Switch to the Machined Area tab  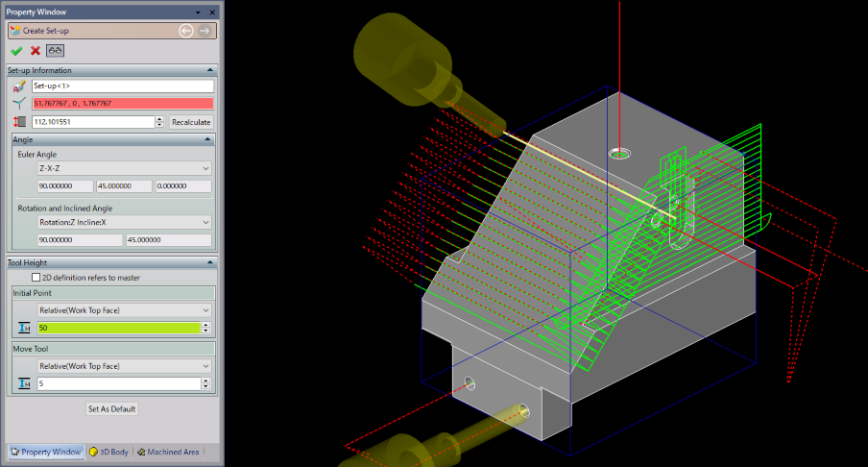168,452
